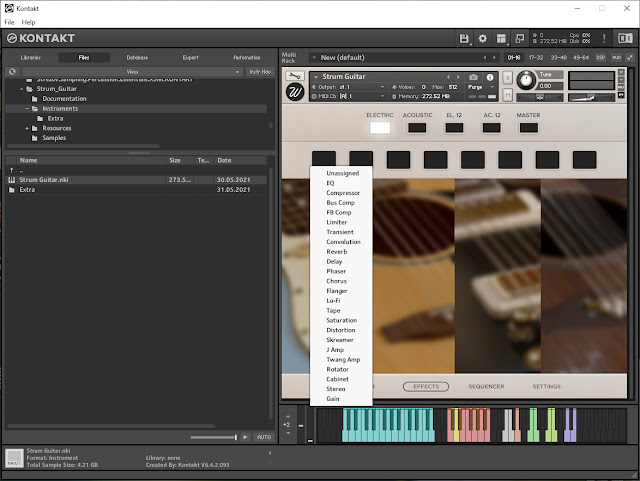
Task: Switch to the Database tab
Action: (137, 58)
